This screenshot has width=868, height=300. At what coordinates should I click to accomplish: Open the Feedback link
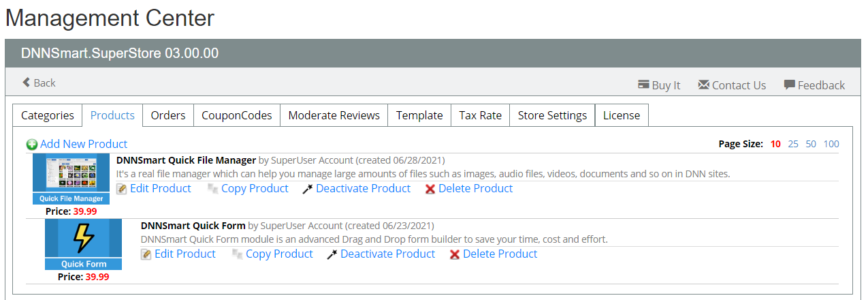[821, 85]
